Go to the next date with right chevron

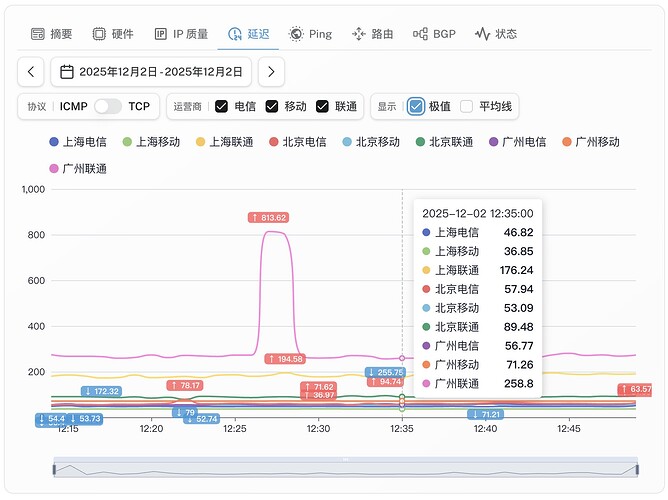[x=271, y=72]
